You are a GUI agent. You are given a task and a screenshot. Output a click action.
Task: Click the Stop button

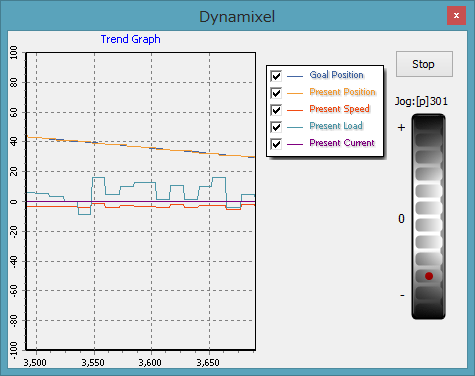pyautogui.click(x=424, y=64)
